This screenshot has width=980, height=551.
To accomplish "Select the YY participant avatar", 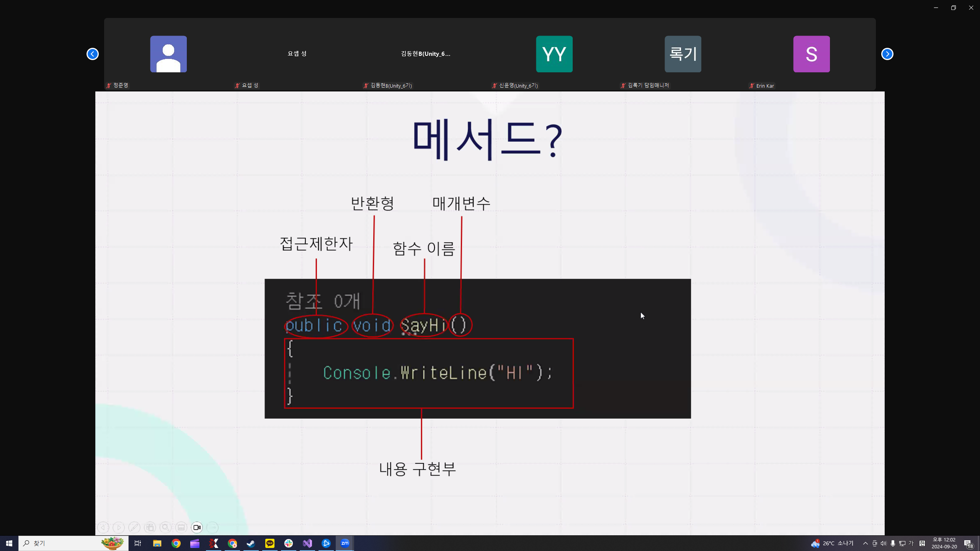I will 554,54.
